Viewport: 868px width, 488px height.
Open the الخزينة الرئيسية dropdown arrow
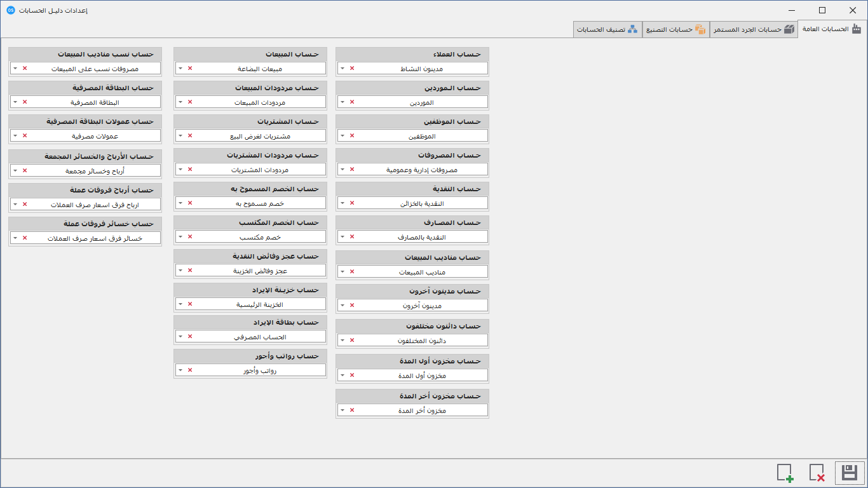180,304
